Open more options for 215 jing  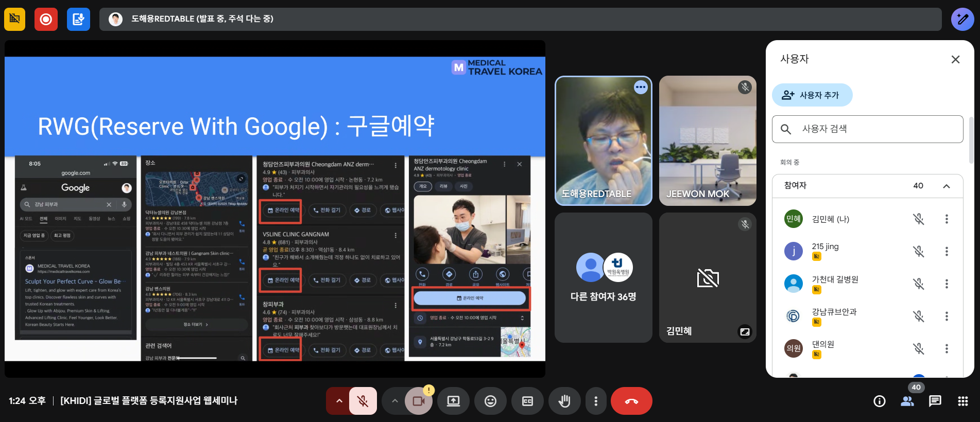[946, 251]
